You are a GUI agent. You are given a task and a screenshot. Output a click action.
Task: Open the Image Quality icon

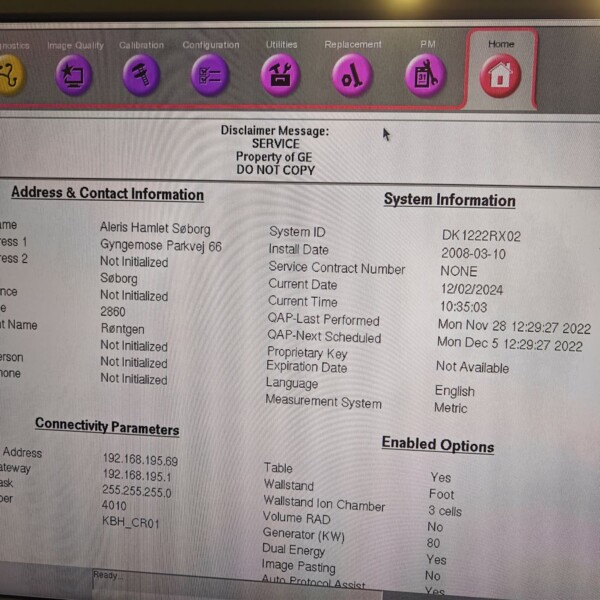click(75, 75)
